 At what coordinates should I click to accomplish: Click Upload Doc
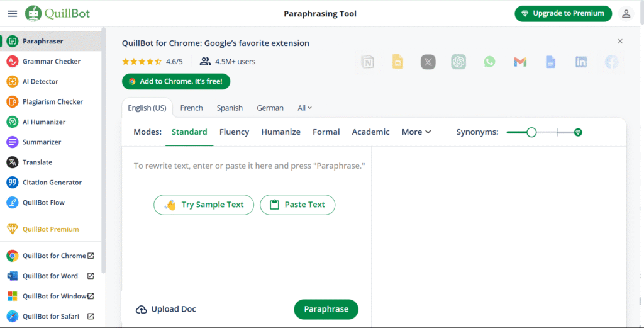point(166,309)
